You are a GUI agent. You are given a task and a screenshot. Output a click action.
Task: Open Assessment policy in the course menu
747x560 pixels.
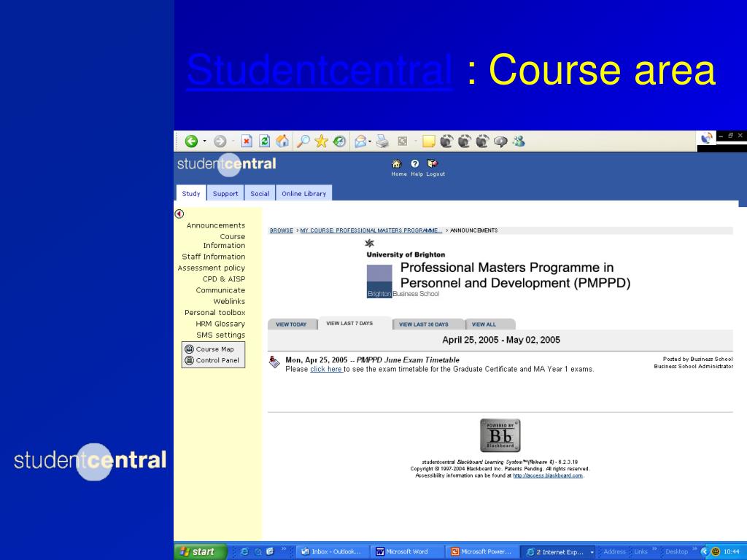tap(212, 268)
